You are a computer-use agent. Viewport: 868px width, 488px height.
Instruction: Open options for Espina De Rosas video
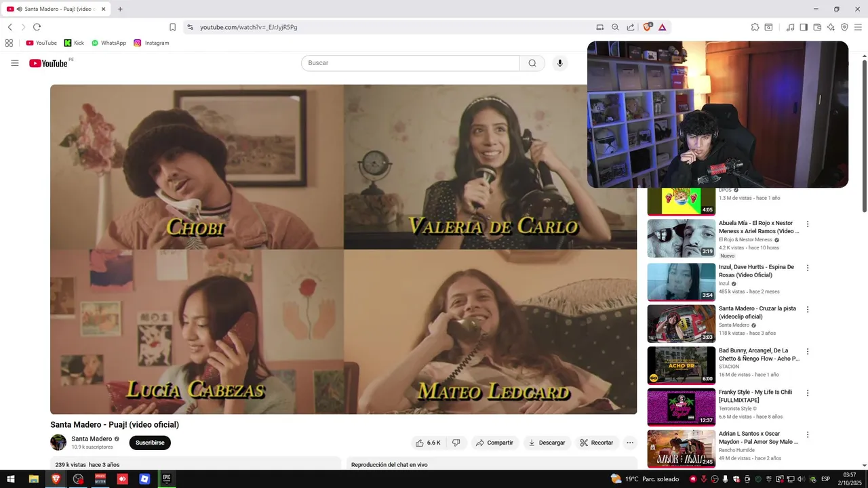[807, 268]
